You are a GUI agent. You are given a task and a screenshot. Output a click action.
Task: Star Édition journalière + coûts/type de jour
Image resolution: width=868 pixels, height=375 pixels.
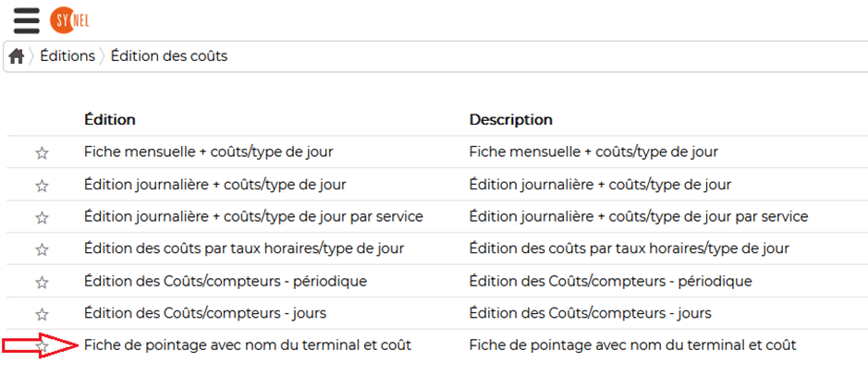(43, 186)
